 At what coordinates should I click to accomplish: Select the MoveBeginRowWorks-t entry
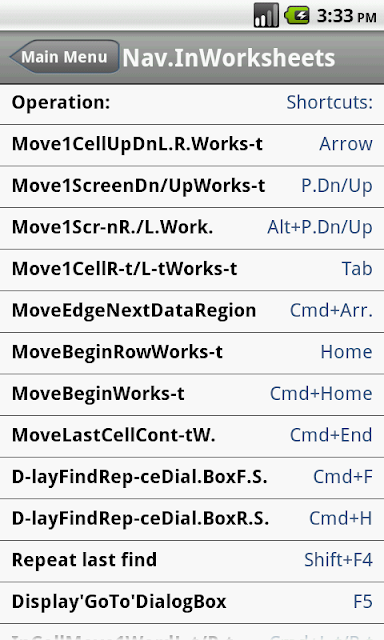click(x=192, y=353)
